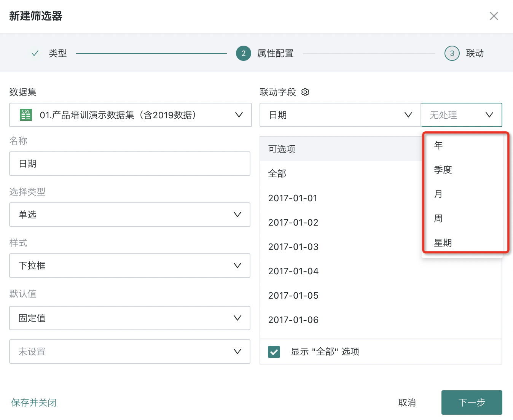The width and height of the screenshot is (513, 420).
Task: Open the 未设置 dropdown
Action: pos(130,352)
